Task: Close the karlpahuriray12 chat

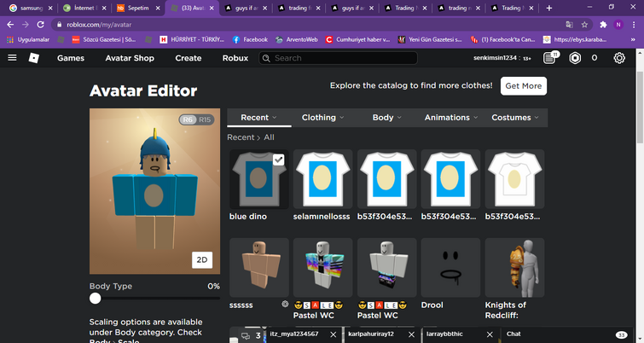Action: click(411, 334)
